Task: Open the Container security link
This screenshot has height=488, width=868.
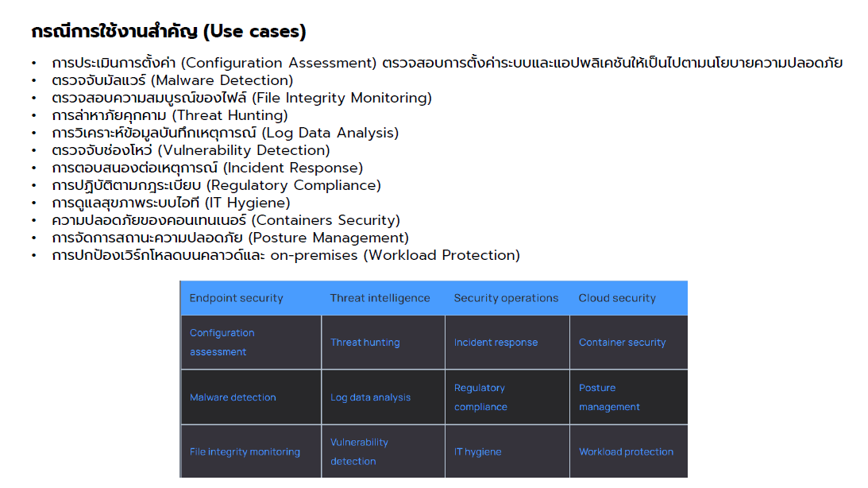Action: coord(622,343)
